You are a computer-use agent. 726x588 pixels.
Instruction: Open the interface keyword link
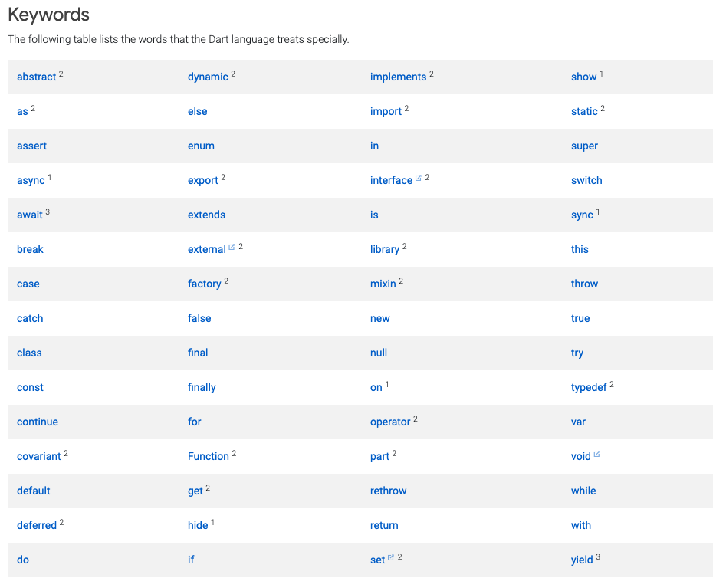click(391, 181)
